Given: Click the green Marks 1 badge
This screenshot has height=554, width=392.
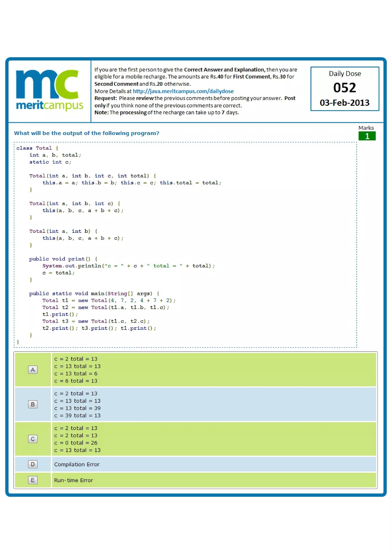Looking at the screenshot, I should [367, 136].
